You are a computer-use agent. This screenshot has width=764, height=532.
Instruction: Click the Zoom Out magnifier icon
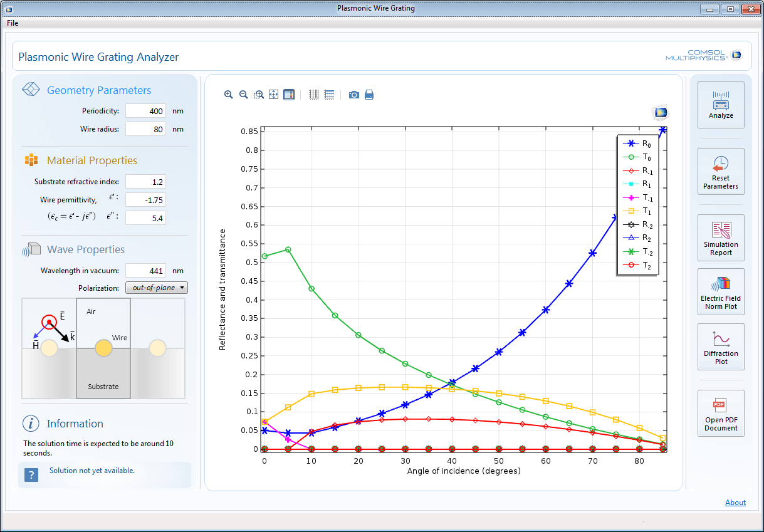point(244,95)
